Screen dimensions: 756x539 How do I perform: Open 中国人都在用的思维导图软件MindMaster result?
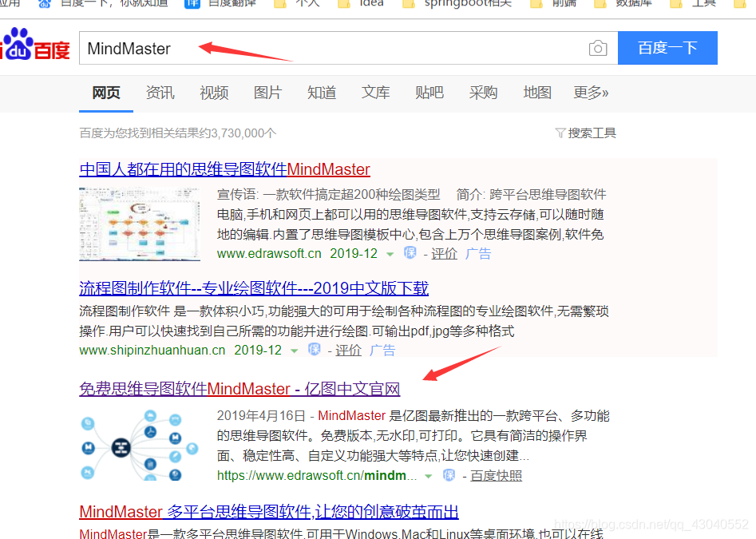point(224,170)
